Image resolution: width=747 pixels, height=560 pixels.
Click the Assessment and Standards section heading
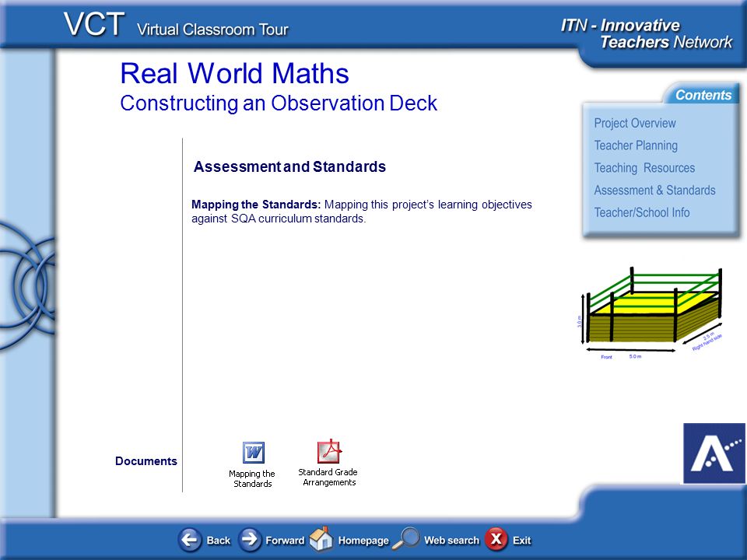[x=289, y=166]
